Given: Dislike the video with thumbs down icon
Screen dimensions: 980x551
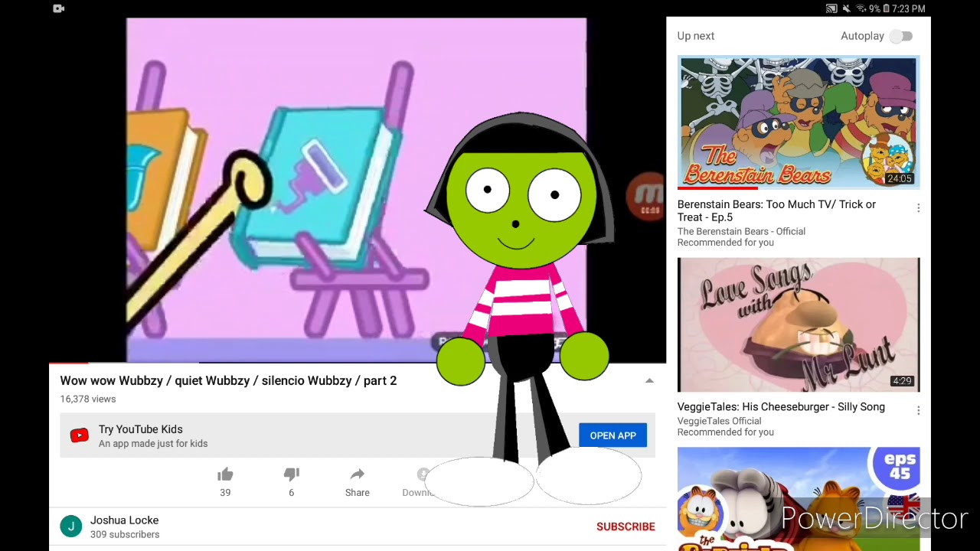Looking at the screenshot, I should (291, 474).
